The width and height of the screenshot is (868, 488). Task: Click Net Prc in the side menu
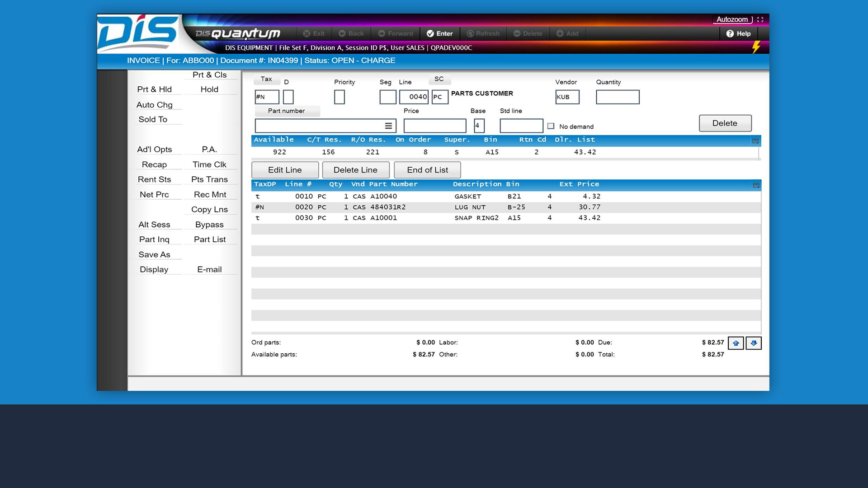click(155, 194)
